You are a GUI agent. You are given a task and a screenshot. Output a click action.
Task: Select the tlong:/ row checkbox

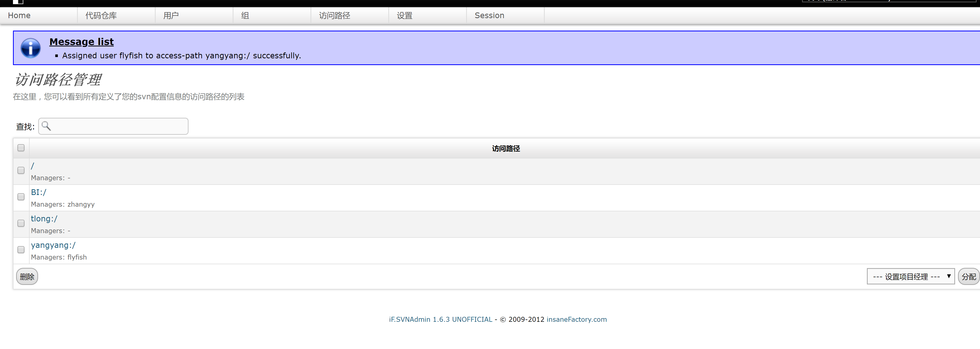coord(21,223)
